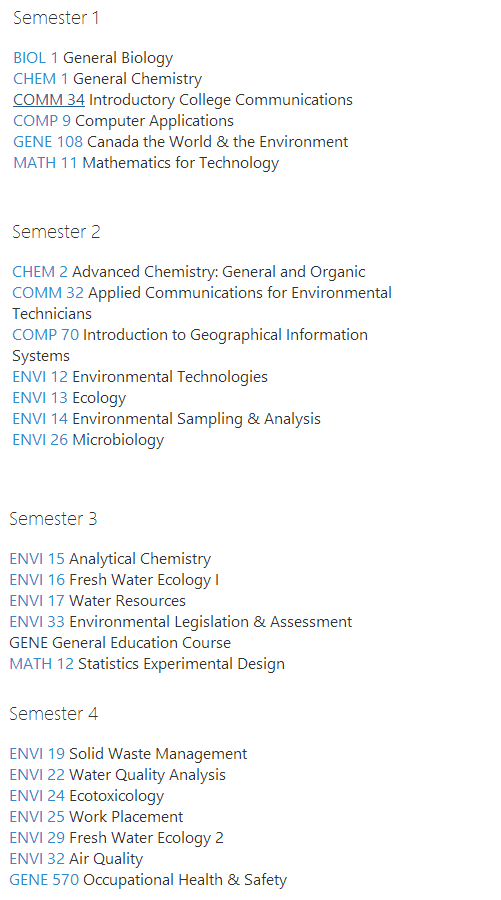Image resolution: width=501 pixels, height=900 pixels.
Task: Click ENVI 14 Environmental Sampling link
Action: (40, 419)
